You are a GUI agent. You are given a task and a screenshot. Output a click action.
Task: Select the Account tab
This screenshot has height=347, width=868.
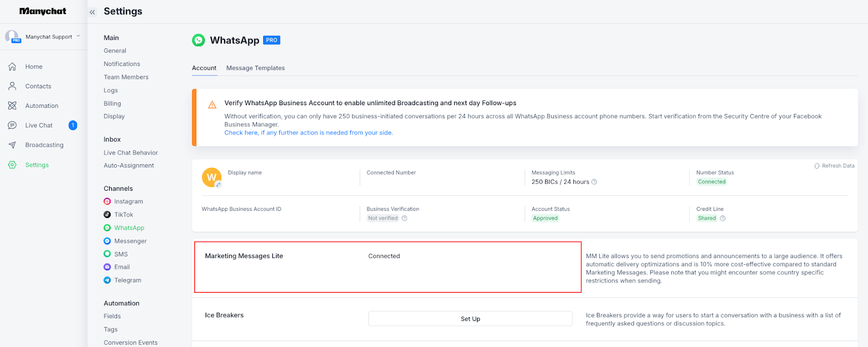click(x=204, y=68)
